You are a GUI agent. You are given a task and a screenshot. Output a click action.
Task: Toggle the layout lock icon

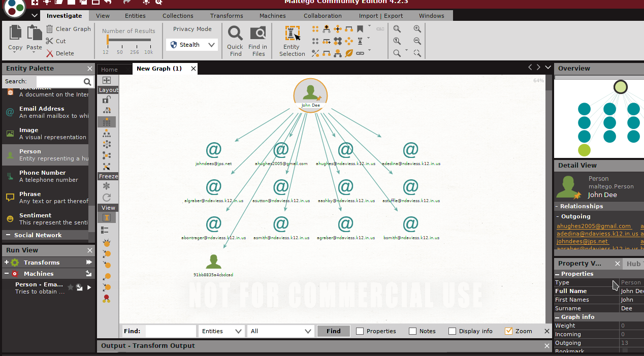pyautogui.click(x=107, y=100)
